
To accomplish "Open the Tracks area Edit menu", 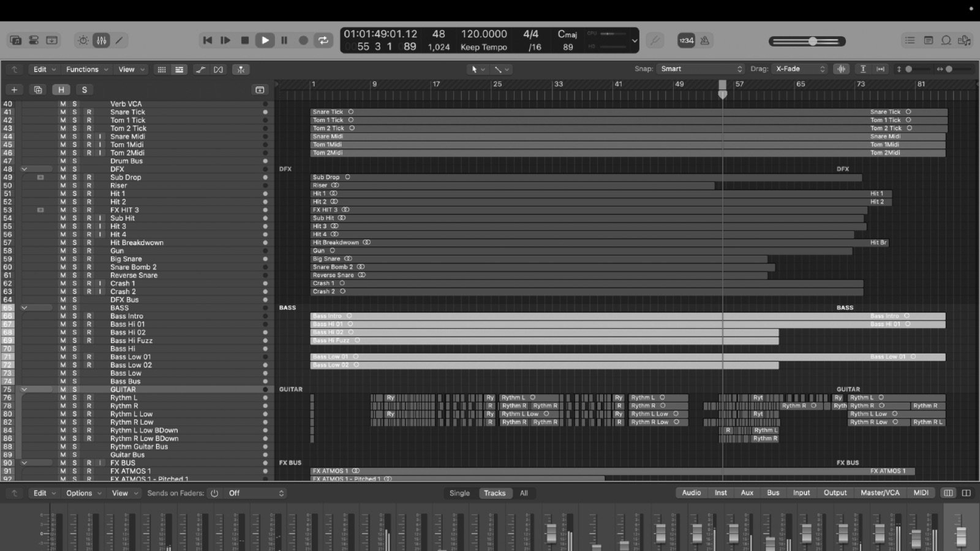I will pos(44,70).
